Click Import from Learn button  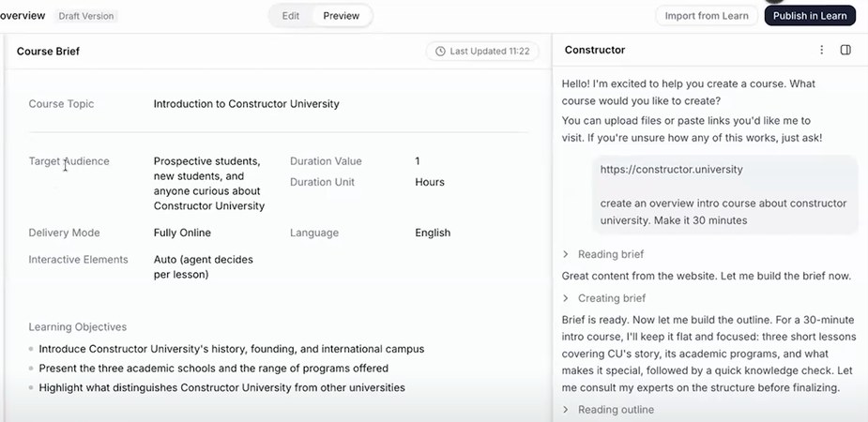coord(707,16)
